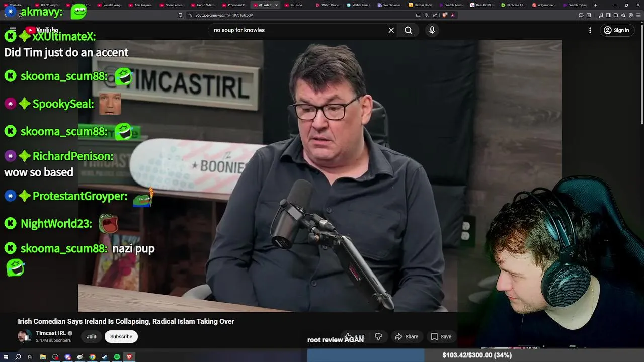Save the video to a playlist
This screenshot has width=644, height=362.
click(x=441, y=336)
